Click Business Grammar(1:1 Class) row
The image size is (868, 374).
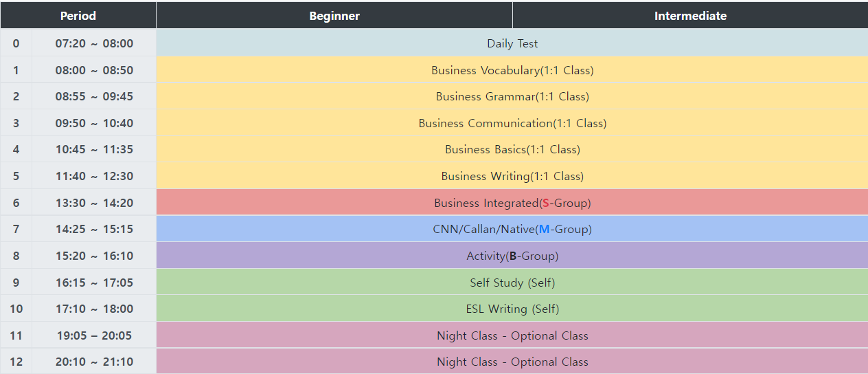[512, 97]
